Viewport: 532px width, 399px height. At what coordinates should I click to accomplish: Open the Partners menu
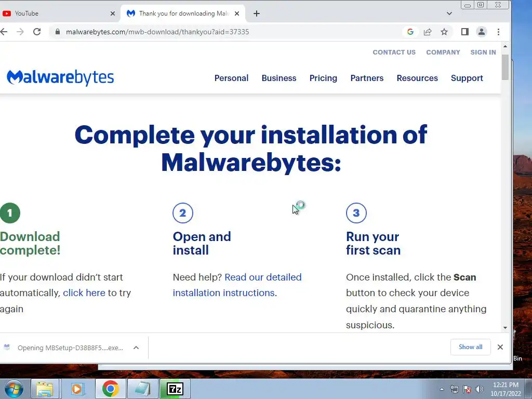367,78
